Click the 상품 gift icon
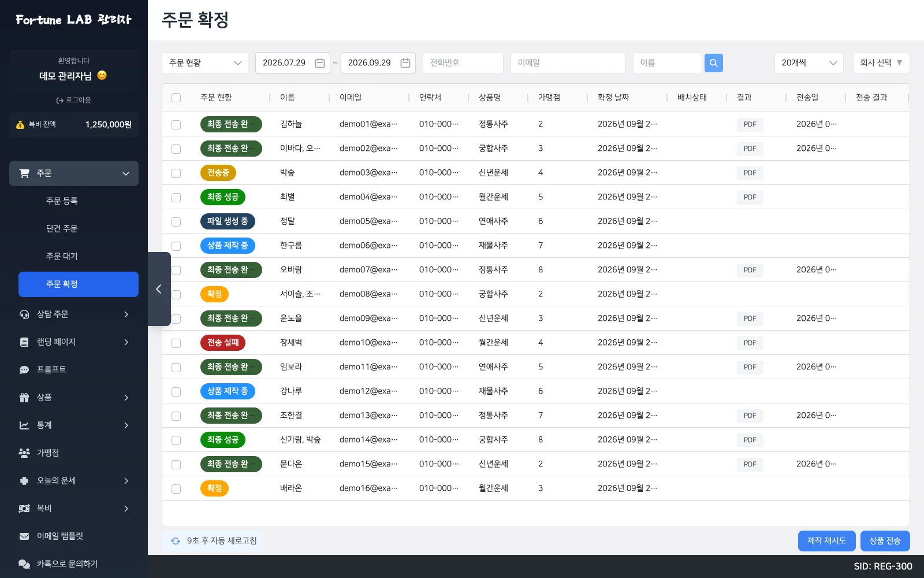The height and width of the screenshot is (578, 924). [x=24, y=398]
